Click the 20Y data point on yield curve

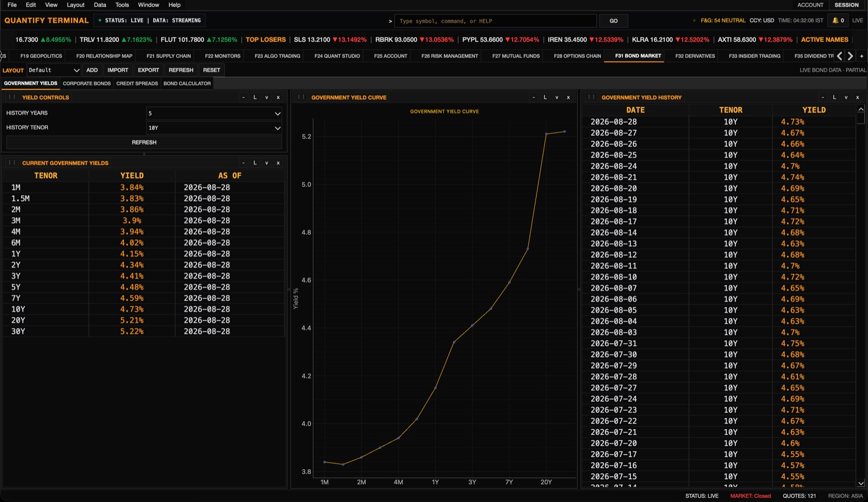(x=546, y=134)
